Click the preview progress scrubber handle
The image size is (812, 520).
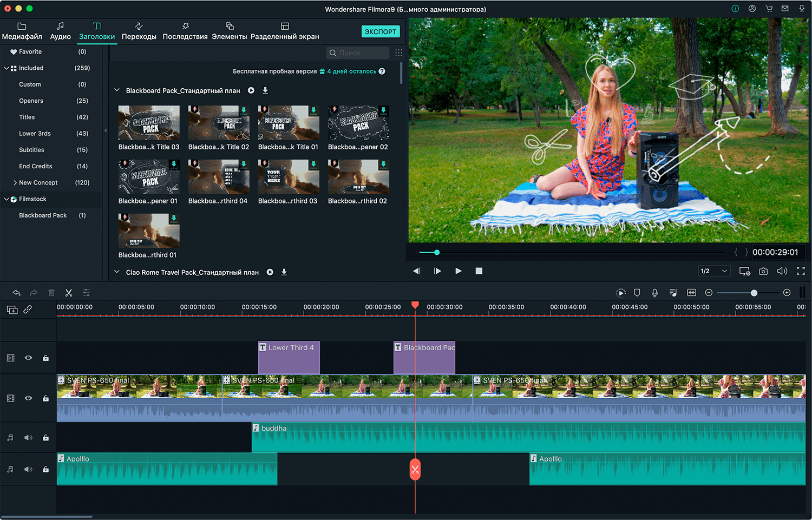click(x=437, y=252)
